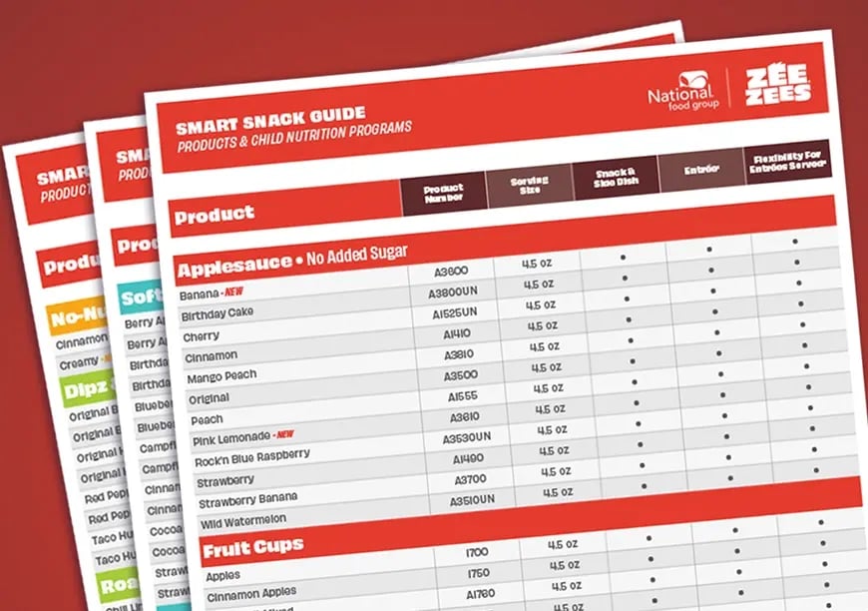Click the red NEW tag beside Banana
The height and width of the screenshot is (611, 868).
[x=233, y=292]
